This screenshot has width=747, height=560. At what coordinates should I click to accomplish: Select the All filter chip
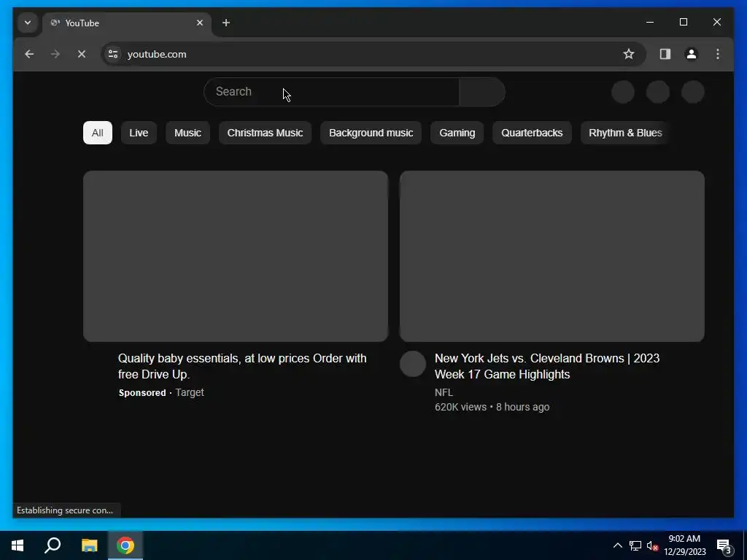[98, 133]
